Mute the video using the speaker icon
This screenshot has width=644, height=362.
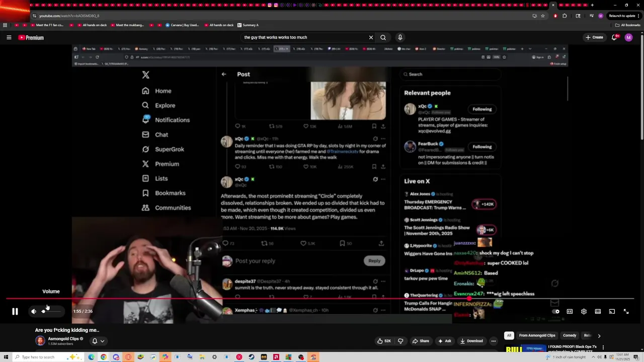coord(34,312)
